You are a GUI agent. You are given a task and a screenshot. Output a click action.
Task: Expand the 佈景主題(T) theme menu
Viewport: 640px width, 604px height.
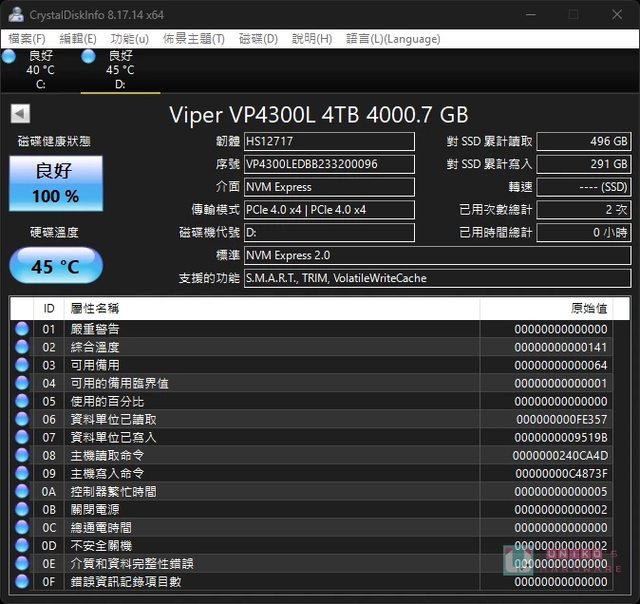coord(194,38)
